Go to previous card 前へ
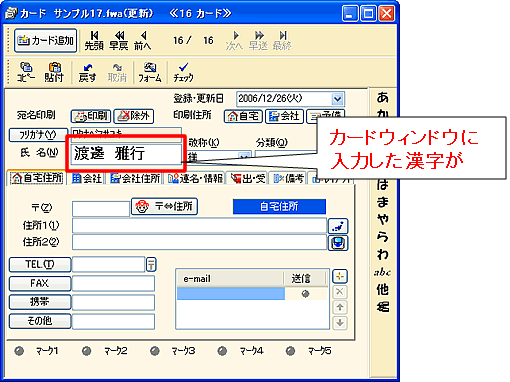This screenshot has width=510, height=382. coord(142,41)
